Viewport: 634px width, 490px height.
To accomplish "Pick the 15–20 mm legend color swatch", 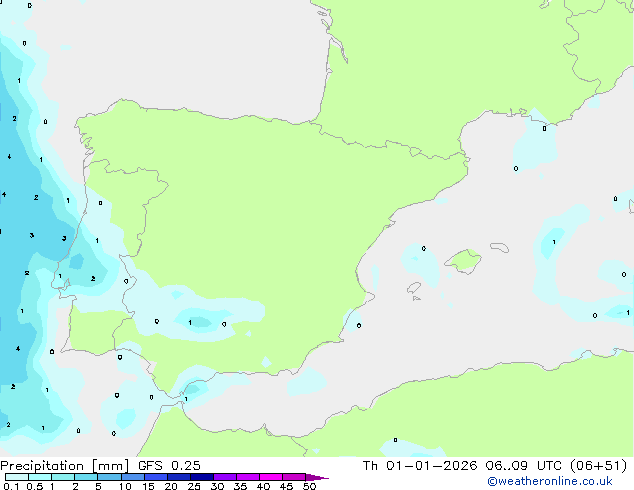I will click(156, 477).
